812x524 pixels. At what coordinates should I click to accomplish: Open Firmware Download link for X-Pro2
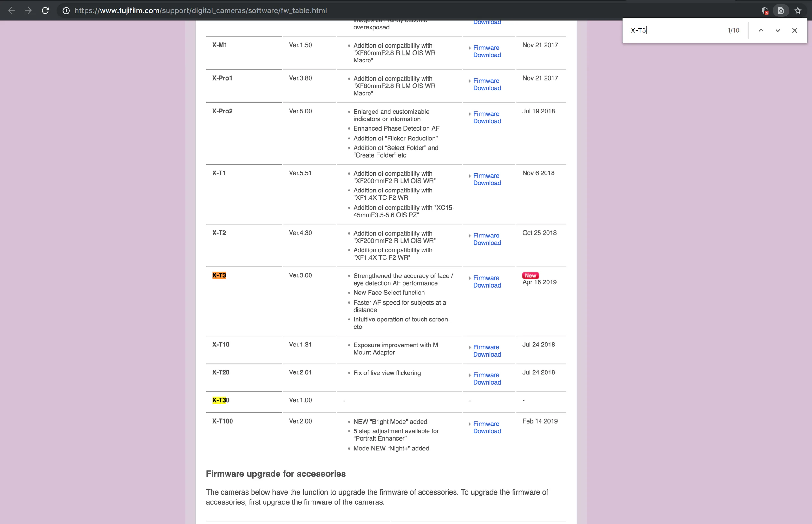pyautogui.click(x=487, y=117)
